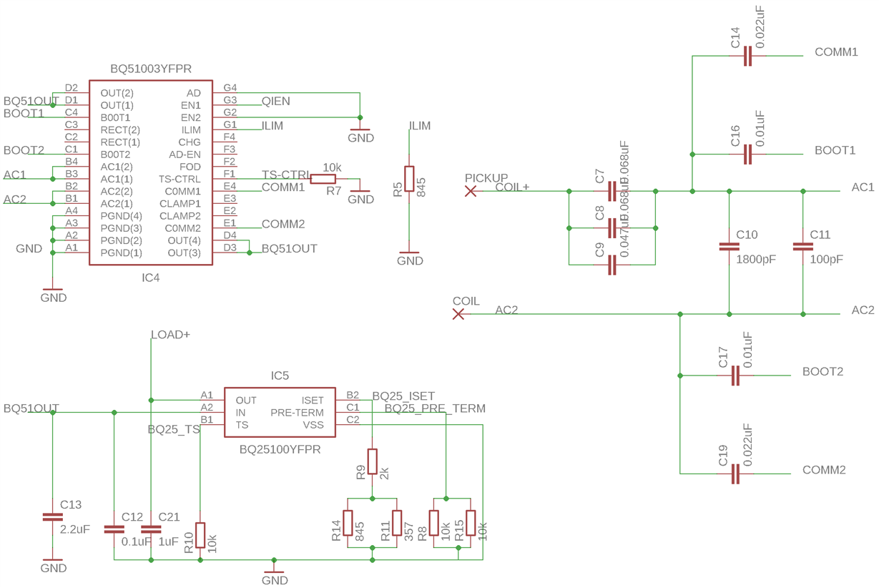
Task: Select the C16 capacitor symbol
Action: (x=747, y=155)
